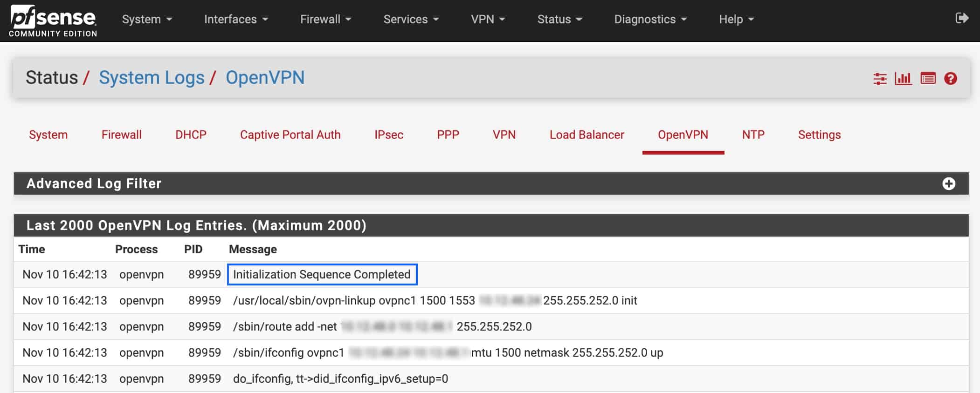Click the manage log list icon
This screenshot has height=393, width=980.
point(928,79)
